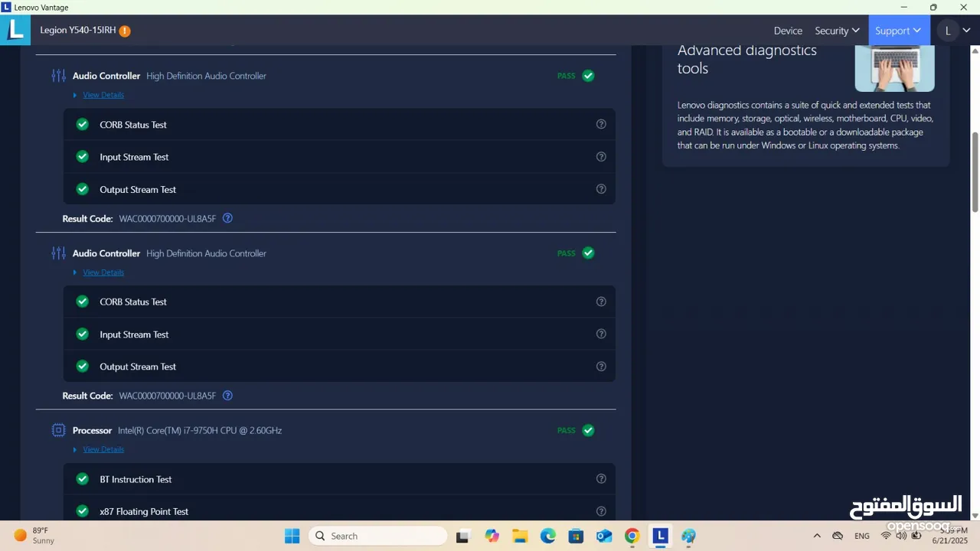Click the orange warning icon beside Legion Y540-15IRH
The width and height of the screenshot is (980, 551).
click(125, 31)
